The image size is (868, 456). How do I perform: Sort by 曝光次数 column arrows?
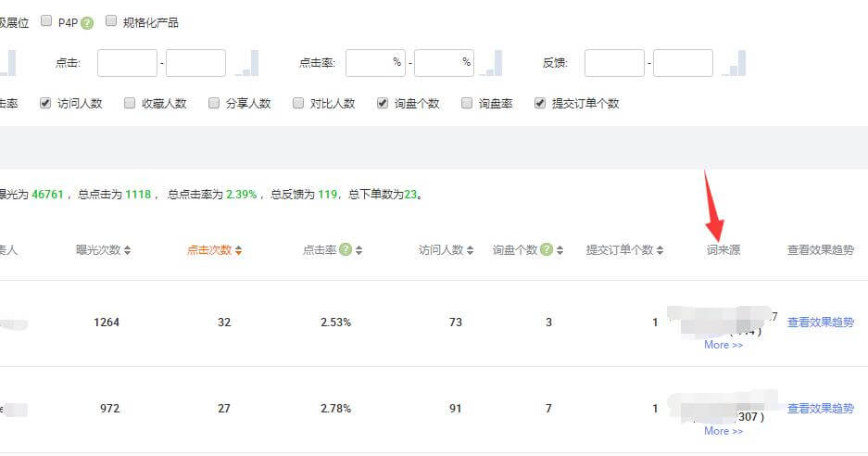coord(128,250)
